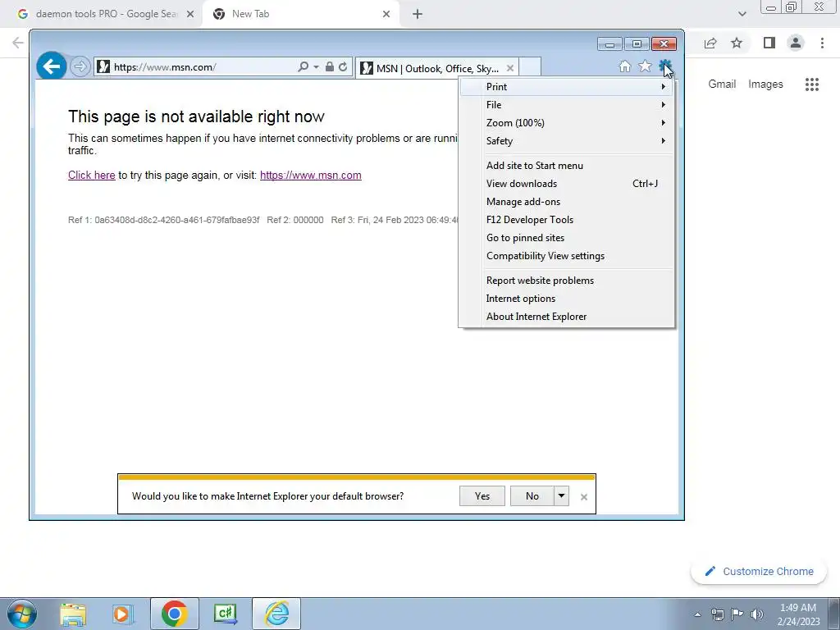Select View downloads menu item
Screen dimensions: 840x630
point(568,184)
